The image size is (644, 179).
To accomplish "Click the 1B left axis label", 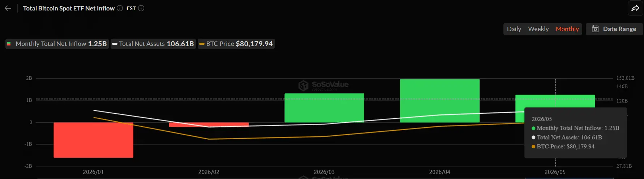I will pyautogui.click(x=29, y=100).
